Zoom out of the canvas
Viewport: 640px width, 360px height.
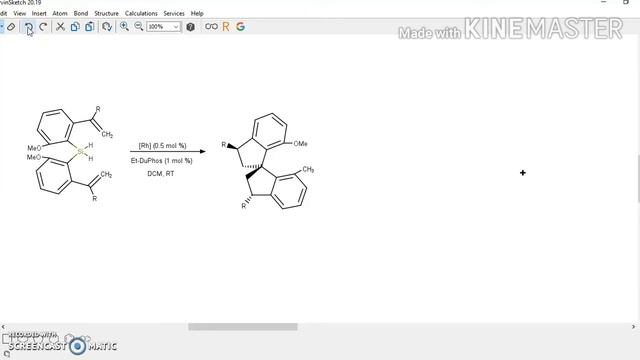coord(139,27)
